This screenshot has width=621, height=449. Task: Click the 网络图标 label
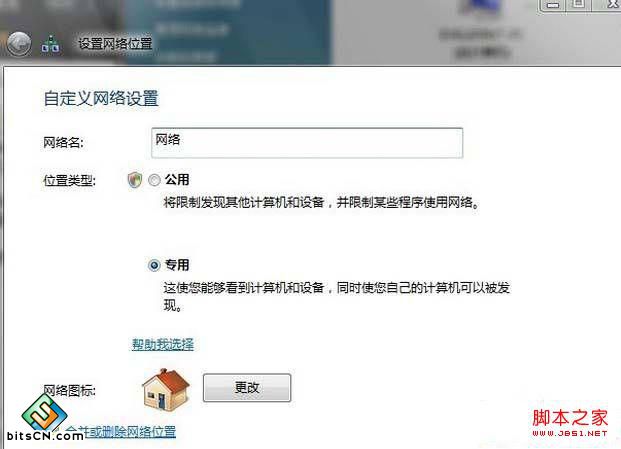[x=69, y=390]
